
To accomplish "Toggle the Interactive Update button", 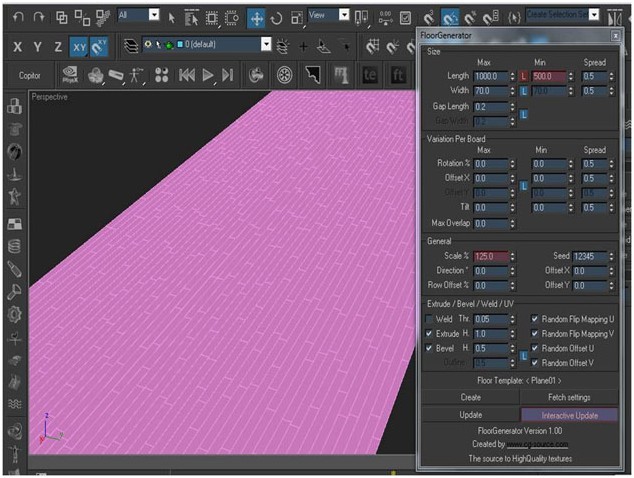I will 569,415.
